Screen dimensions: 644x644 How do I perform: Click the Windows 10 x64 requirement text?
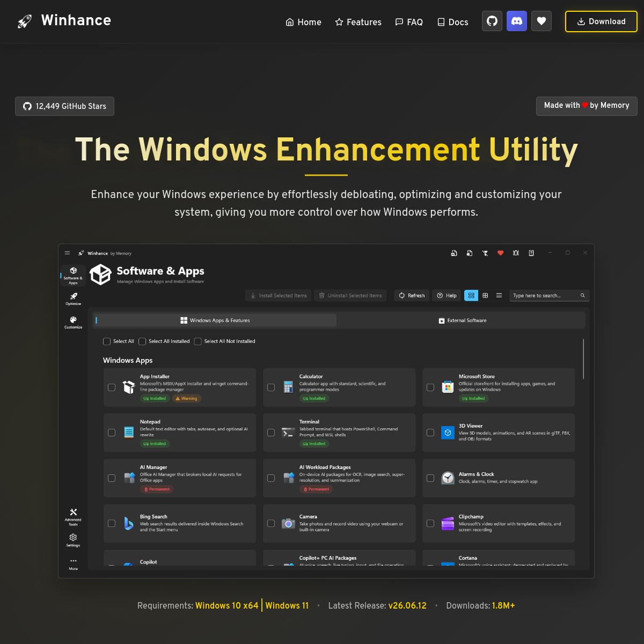point(227,605)
